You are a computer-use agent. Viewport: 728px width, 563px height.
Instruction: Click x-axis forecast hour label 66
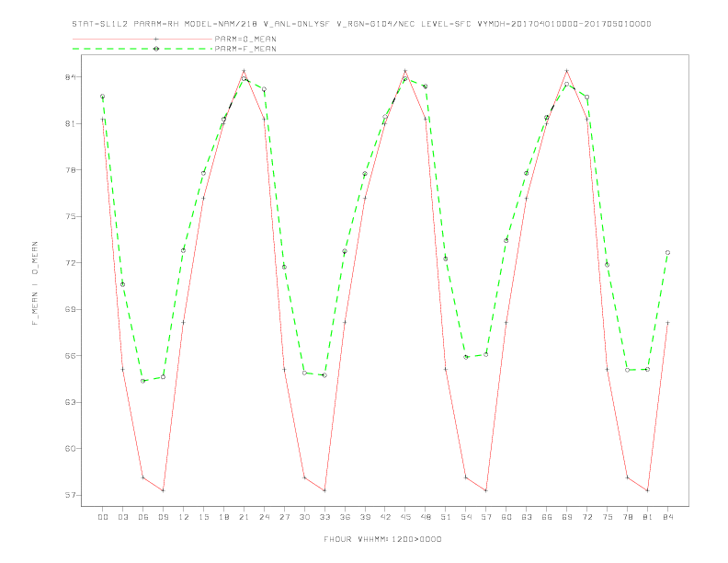[x=547, y=517]
